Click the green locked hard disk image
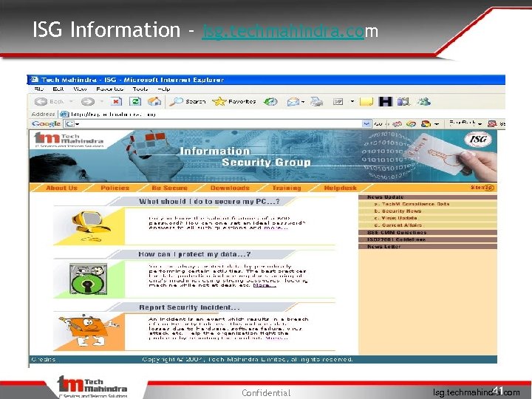 [x=88, y=279]
